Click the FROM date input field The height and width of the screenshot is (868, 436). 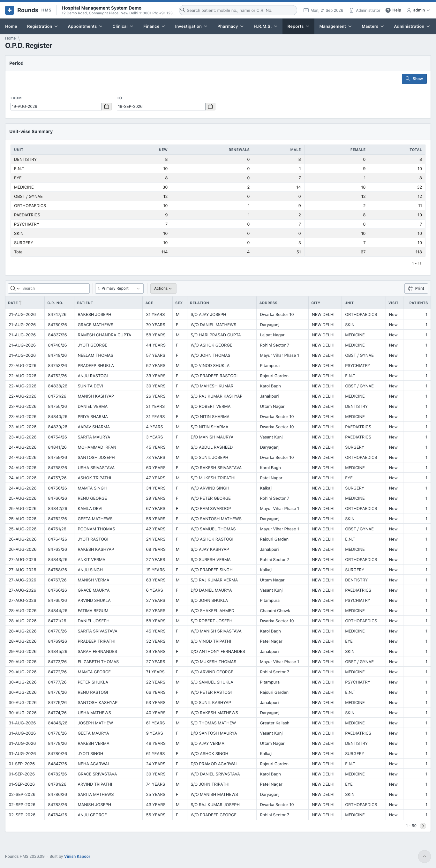56,107
